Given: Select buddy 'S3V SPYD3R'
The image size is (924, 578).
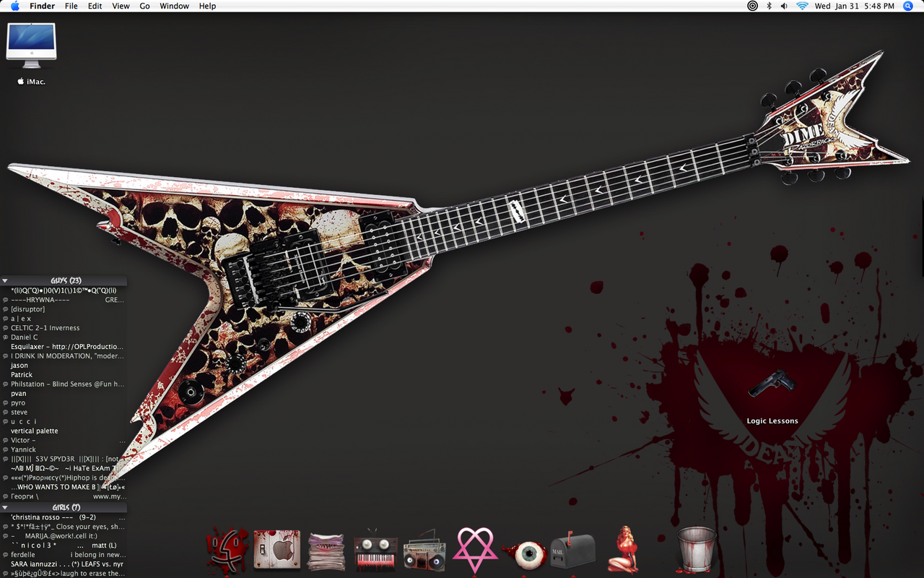Looking at the screenshot, I should 64,460.
